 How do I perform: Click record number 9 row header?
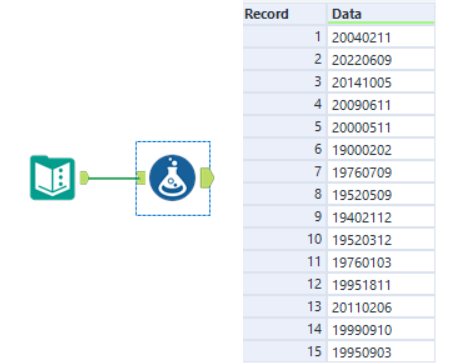[x=284, y=217]
